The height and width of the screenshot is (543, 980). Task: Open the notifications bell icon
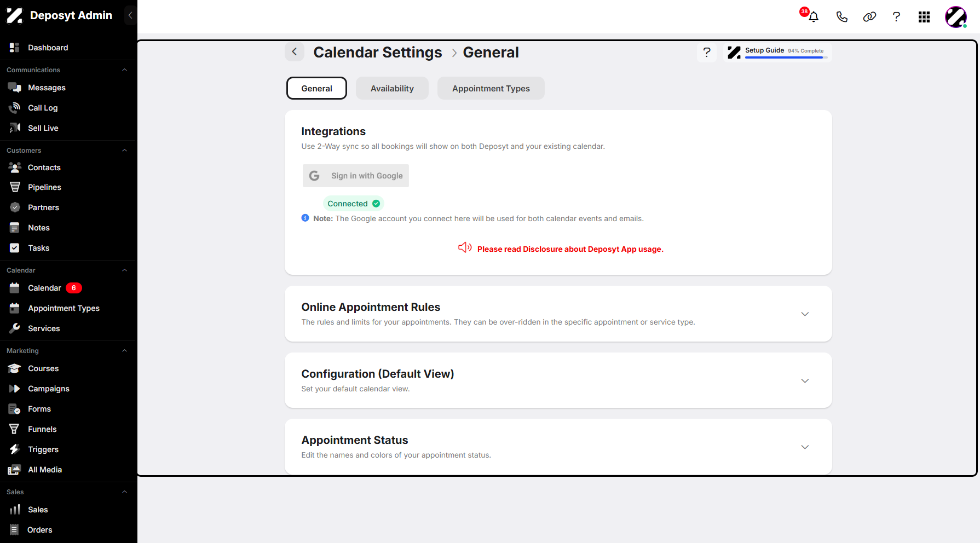(x=814, y=17)
